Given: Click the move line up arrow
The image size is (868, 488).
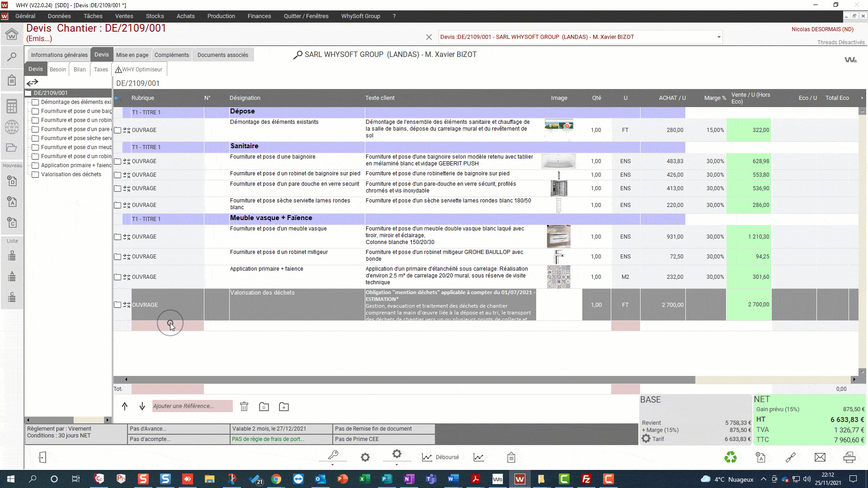Looking at the screenshot, I should [125, 406].
